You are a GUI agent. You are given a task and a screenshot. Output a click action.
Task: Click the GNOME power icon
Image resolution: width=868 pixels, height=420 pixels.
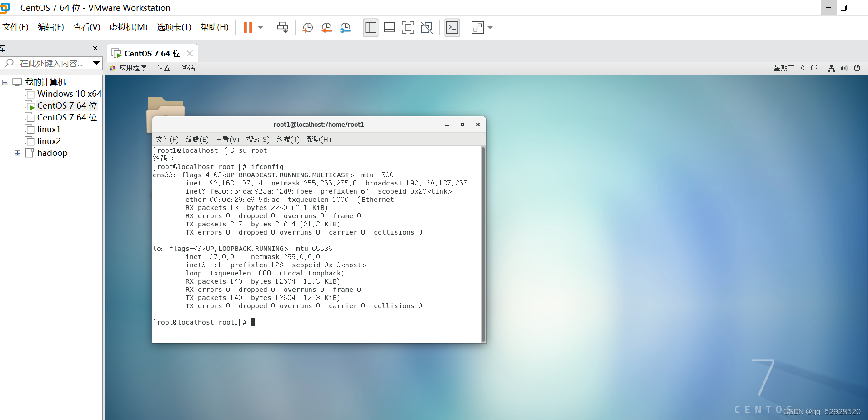click(x=857, y=68)
